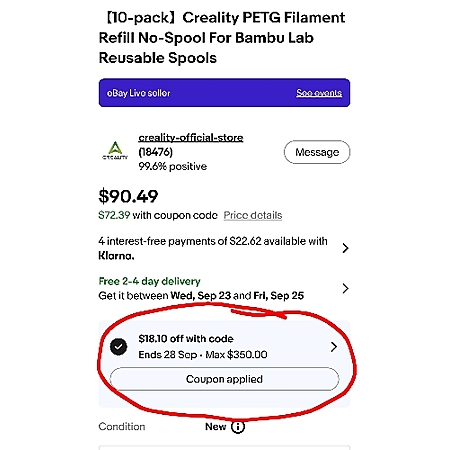The image size is (450, 450).
Task: Click the $90.49 price
Action: pyautogui.click(x=128, y=196)
